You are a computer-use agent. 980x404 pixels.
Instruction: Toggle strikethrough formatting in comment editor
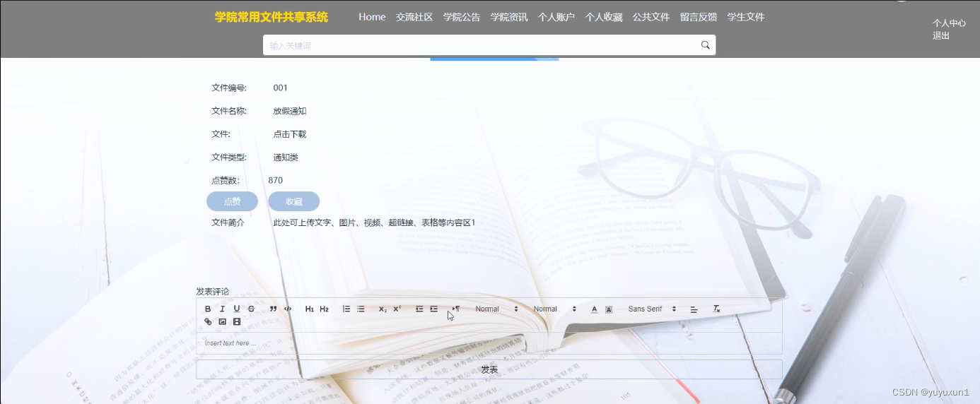[x=251, y=309]
